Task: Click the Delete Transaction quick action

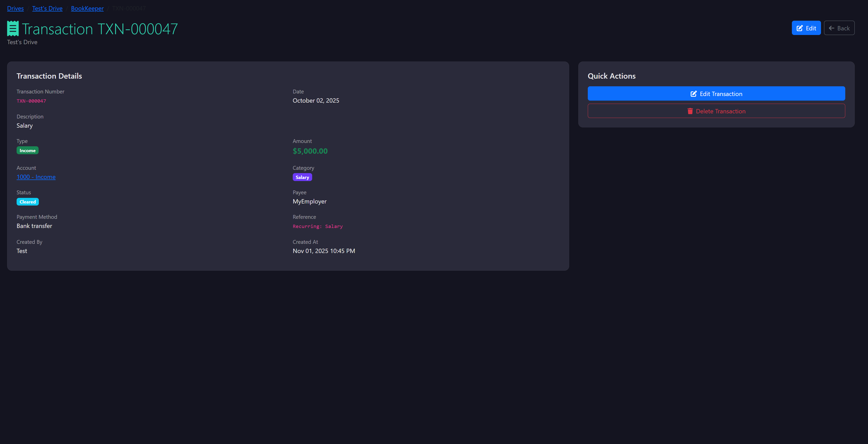Action: (716, 111)
